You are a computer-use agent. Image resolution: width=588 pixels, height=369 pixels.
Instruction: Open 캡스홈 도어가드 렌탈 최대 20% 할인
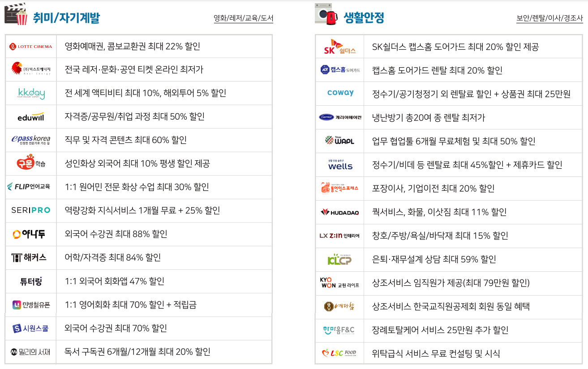(437, 70)
